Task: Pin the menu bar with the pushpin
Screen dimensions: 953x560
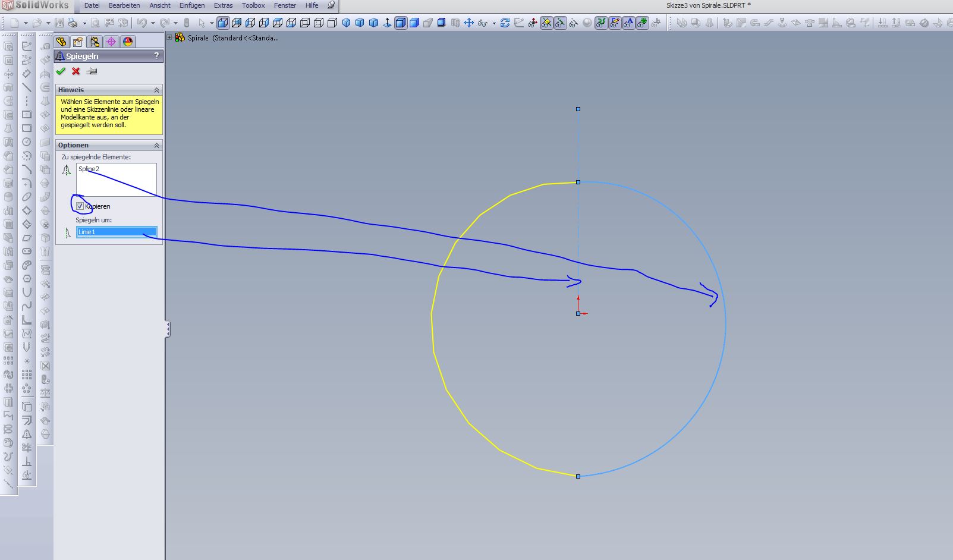Action: [331, 5]
